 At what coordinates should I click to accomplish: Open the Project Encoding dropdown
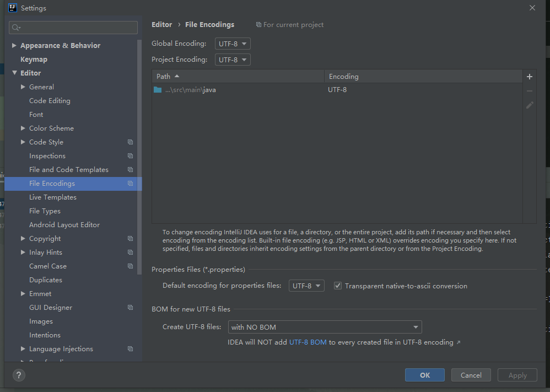pos(233,60)
